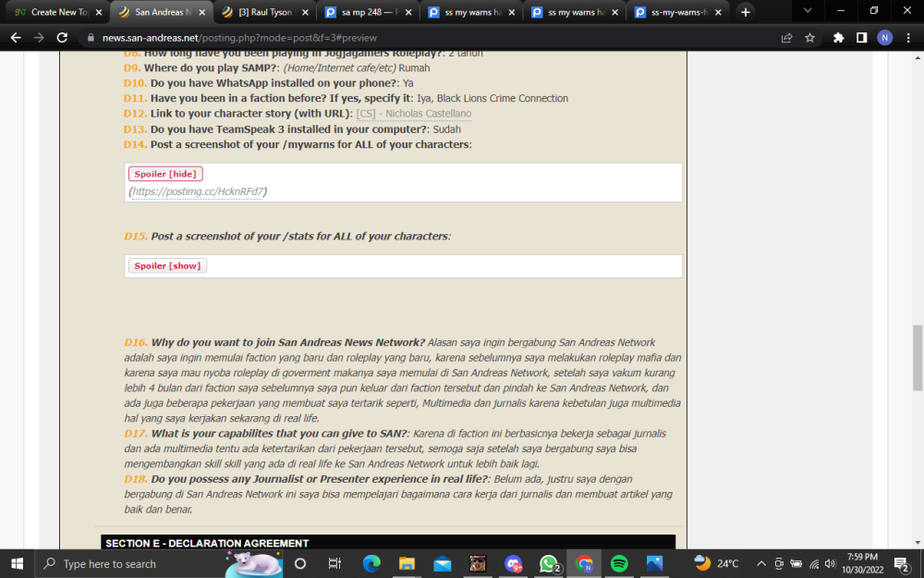Close the ss-my-warns-h tab
Viewport: 924px width, 578px height.
pyautogui.click(x=718, y=12)
